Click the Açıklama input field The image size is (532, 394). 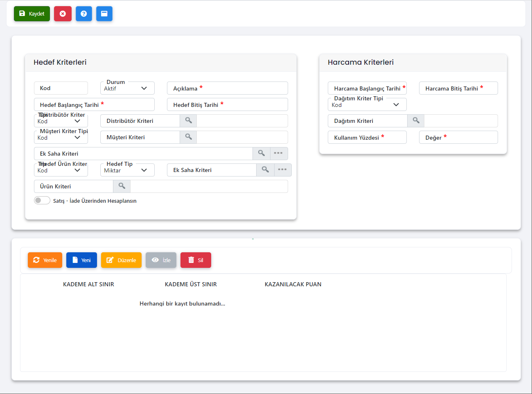228,88
